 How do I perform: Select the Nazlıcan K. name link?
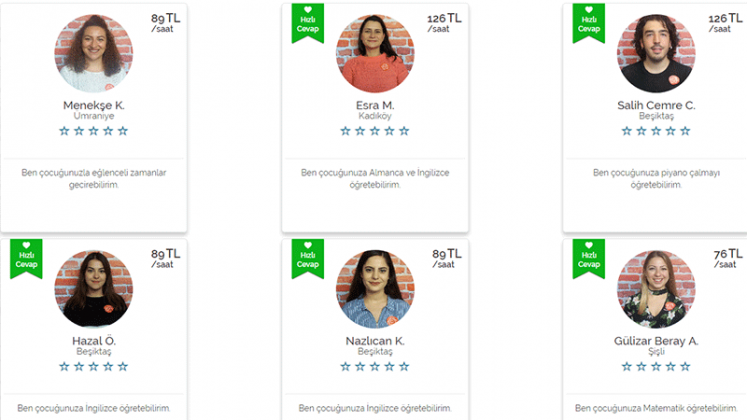[375, 341]
